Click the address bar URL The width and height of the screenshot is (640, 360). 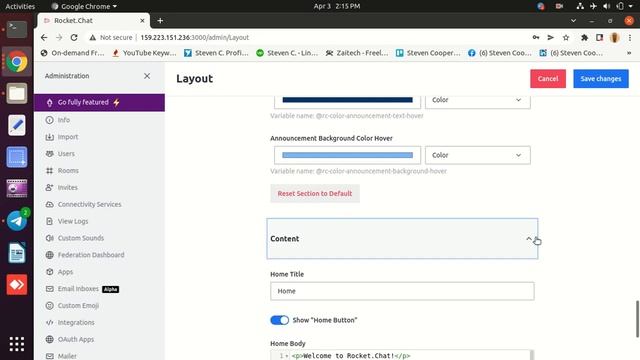(x=195, y=38)
